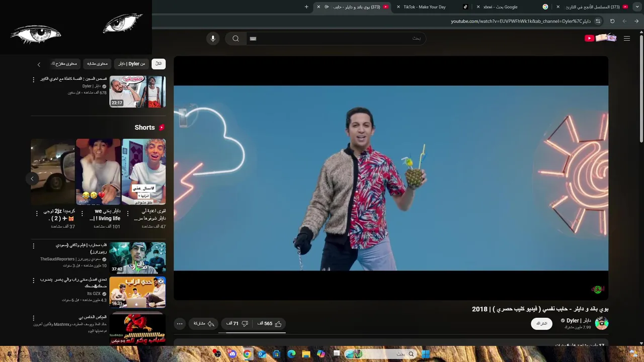Like the video showing 565 thousand
644x362 pixels.
tap(270, 324)
